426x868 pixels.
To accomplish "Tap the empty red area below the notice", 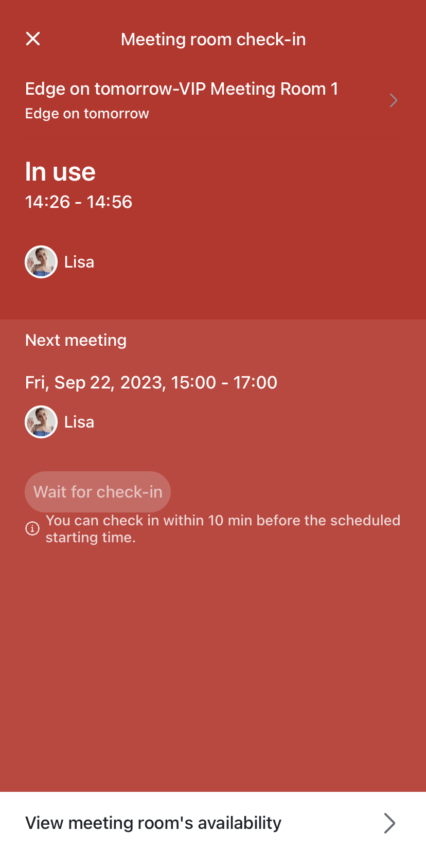I will pyautogui.click(x=213, y=669).
